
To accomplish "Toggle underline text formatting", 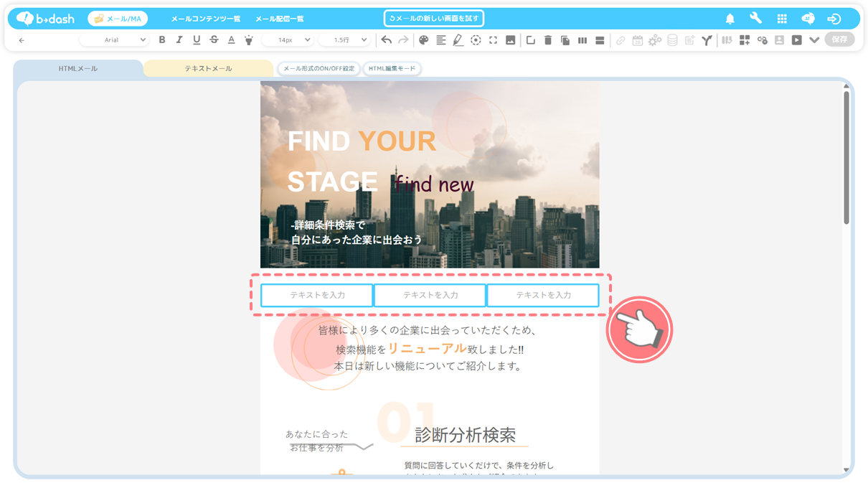I will [x=197, y=40].
